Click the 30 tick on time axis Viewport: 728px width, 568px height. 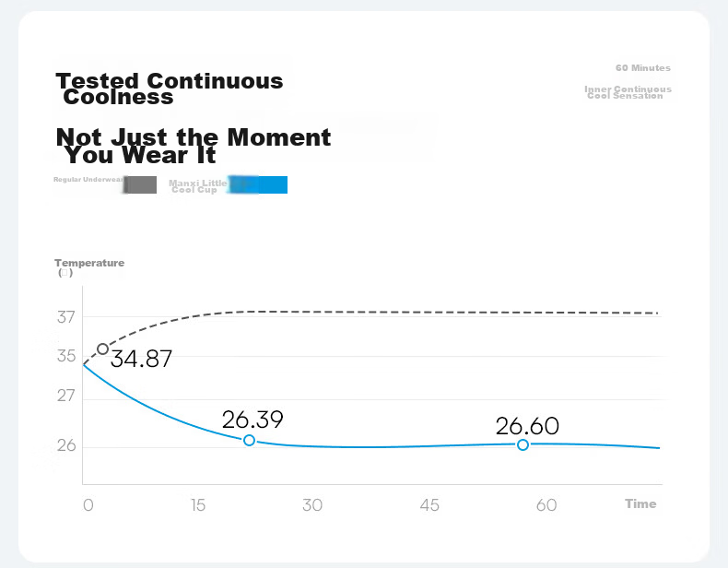[312, 505]
